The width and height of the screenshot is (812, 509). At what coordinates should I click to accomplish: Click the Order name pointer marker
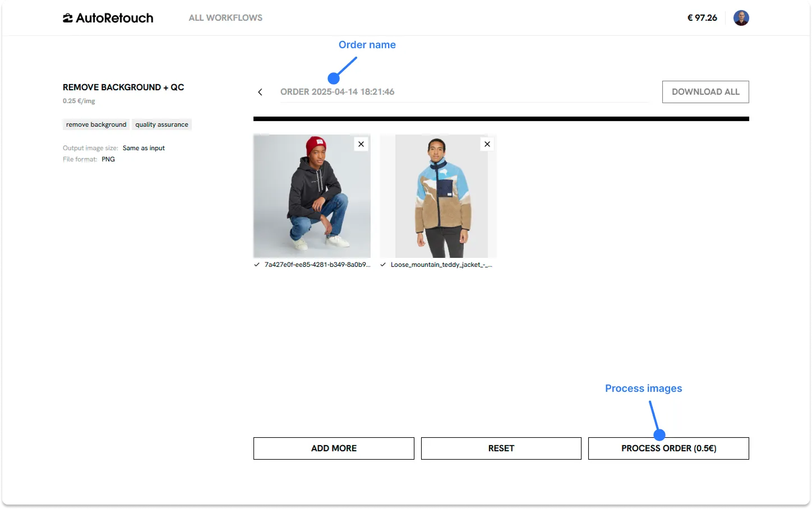[334, 78]
